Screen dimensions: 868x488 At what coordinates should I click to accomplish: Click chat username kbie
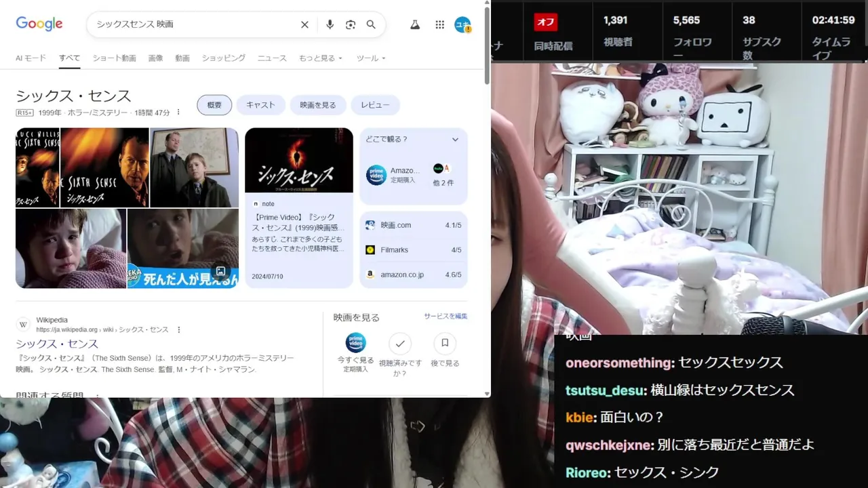click(x=578, y=418)
